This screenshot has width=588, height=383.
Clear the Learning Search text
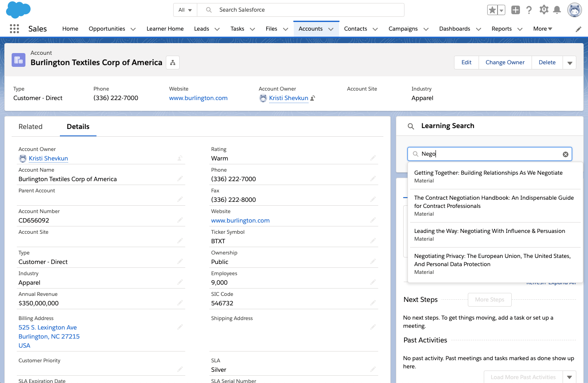[x=566, y=154]
